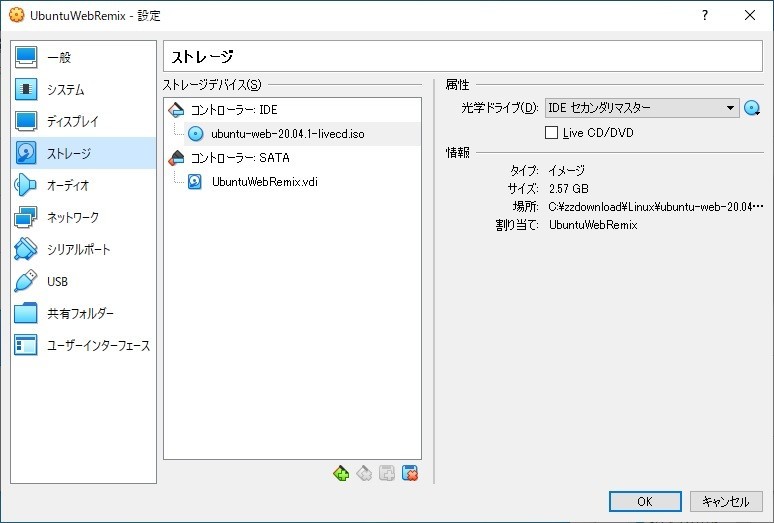The image size is (774, 523).
Task: Click the optical disc icon beside the ISO entry
Action: tap(196, 134)
